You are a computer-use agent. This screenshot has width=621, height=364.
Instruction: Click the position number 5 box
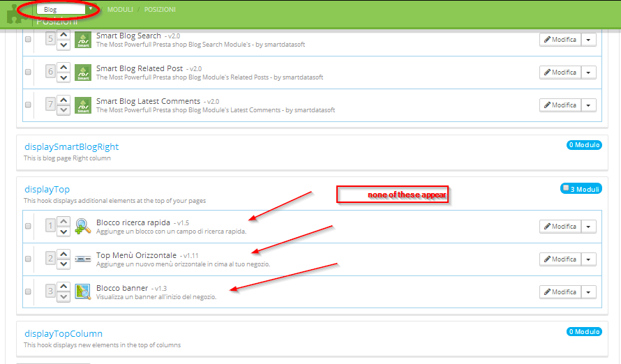[x=50, y=39]
